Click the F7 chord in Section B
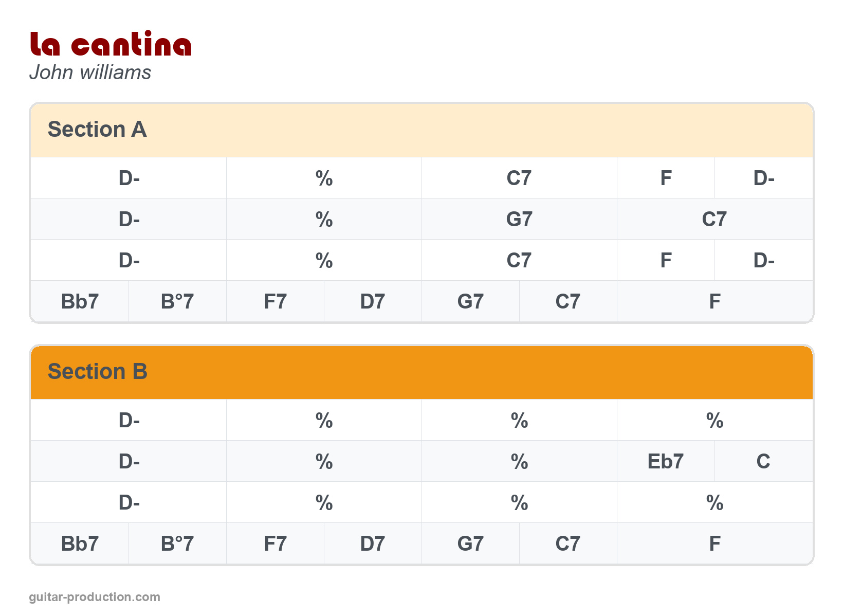This screenshot has width=843, height=616. [x=275, y=543]
